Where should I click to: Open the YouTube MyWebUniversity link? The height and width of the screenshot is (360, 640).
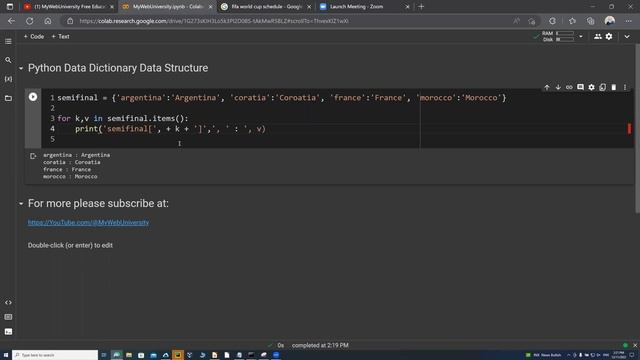88,222
